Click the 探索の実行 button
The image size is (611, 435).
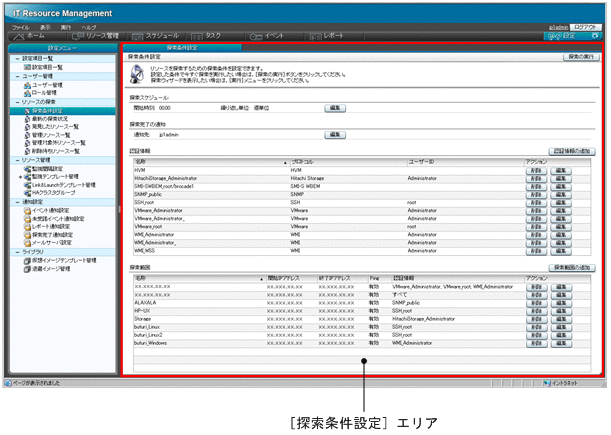pos(581,59)
